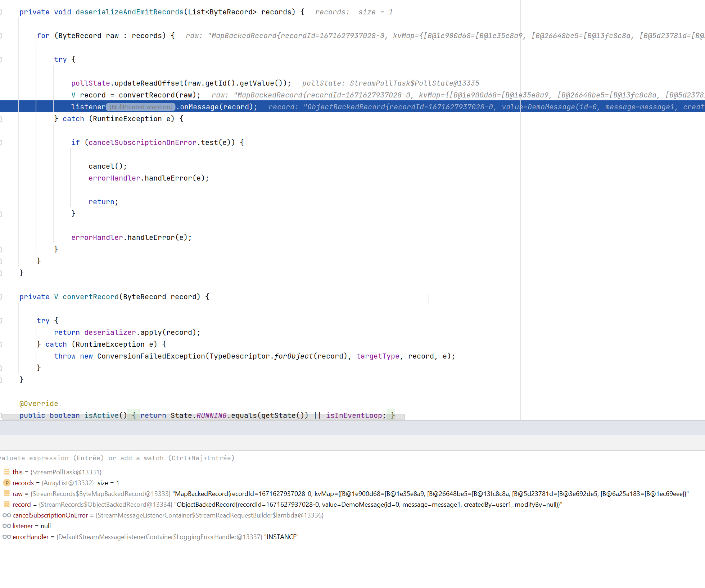Focus the Evaluate expression input field
The height and width of the screenshot is (588, 705).
coord(352,458)
